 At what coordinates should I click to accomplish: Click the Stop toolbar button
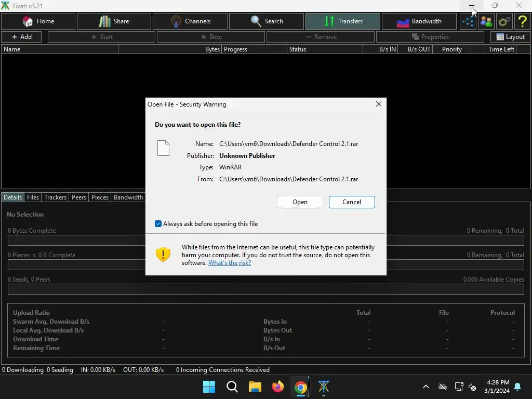pos(211,37)
